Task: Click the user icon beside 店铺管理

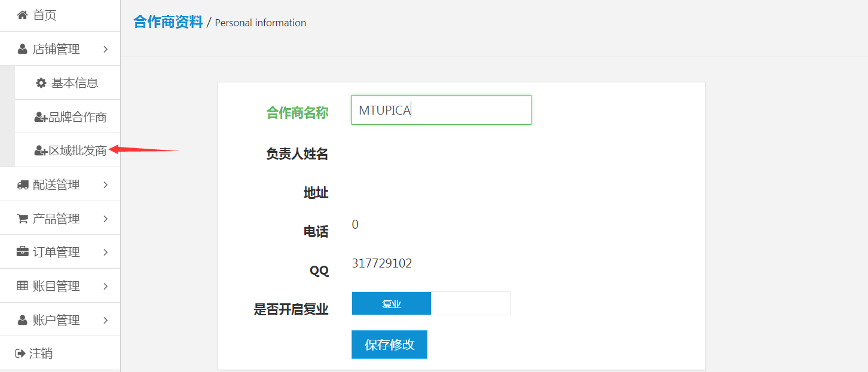Action: [23, 49]
